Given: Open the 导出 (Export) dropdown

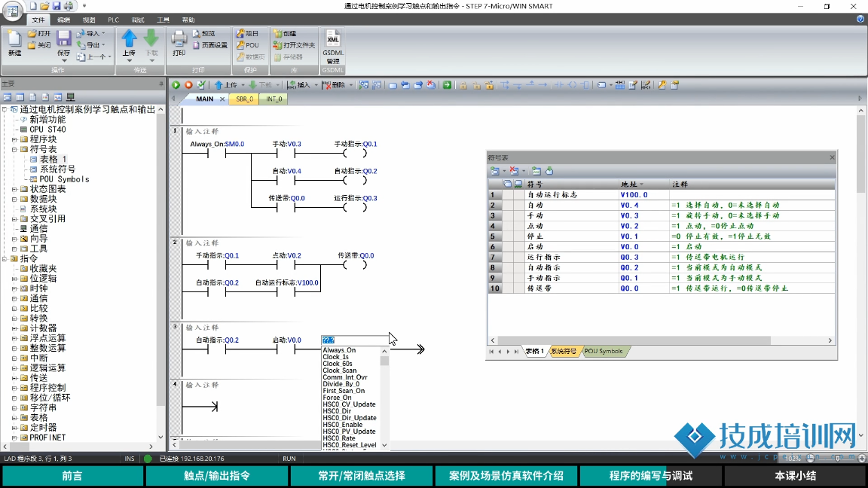Looking at the screenshot, I should coord(103,45).
